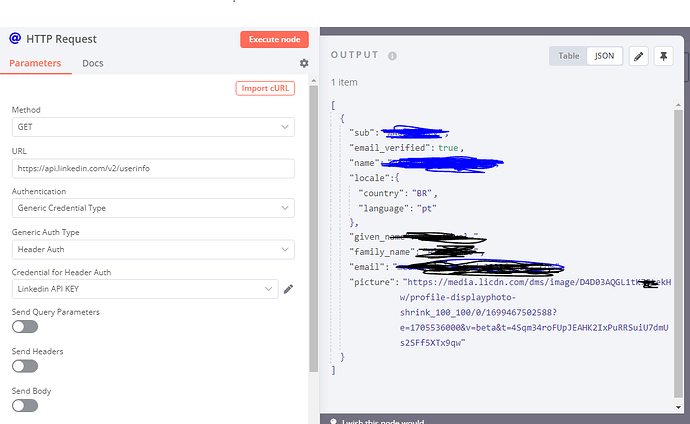Switch to the Parameters tab
Image resolution: width=690 pixels, height=424 pixels.
pyautogui.click(x=35, y=63)
